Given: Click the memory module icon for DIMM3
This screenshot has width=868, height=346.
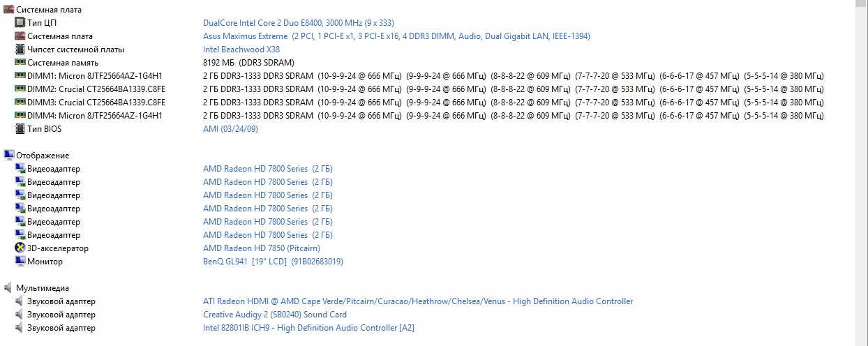Looking at the screenshot, I should click(20, 103).
